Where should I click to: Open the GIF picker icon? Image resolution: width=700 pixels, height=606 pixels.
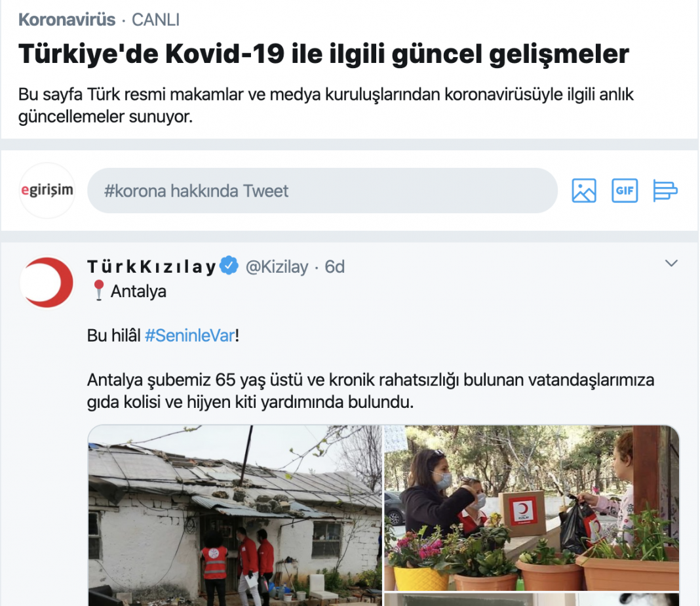tap(625, 191)
